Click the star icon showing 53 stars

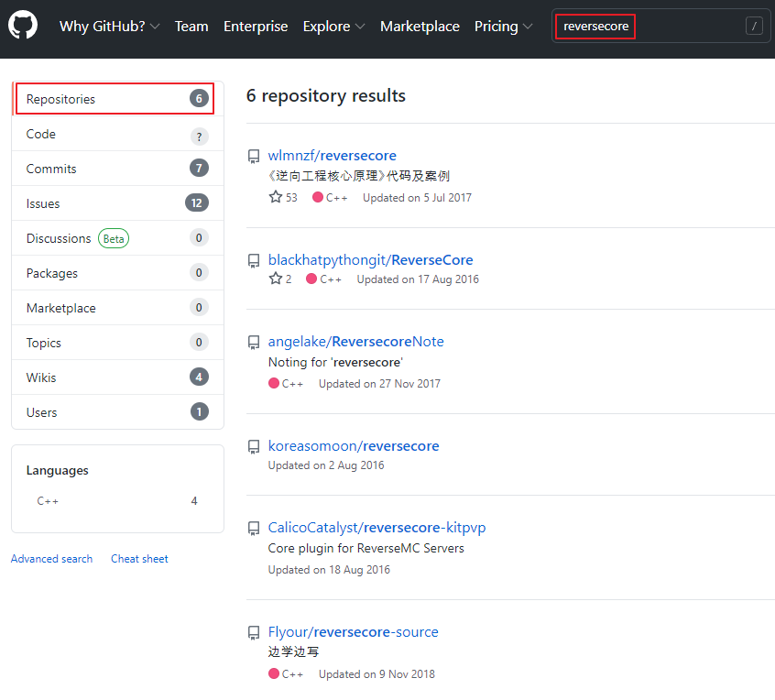276,197
